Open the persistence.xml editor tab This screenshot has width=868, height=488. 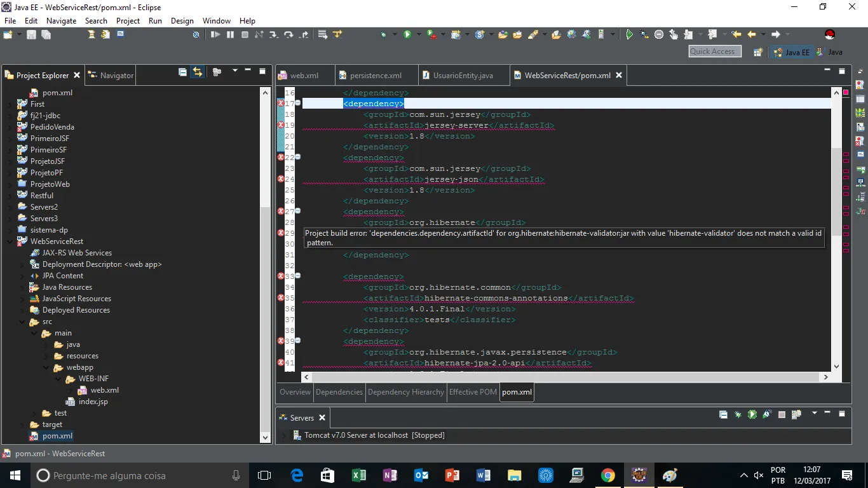tap(375, 76)
